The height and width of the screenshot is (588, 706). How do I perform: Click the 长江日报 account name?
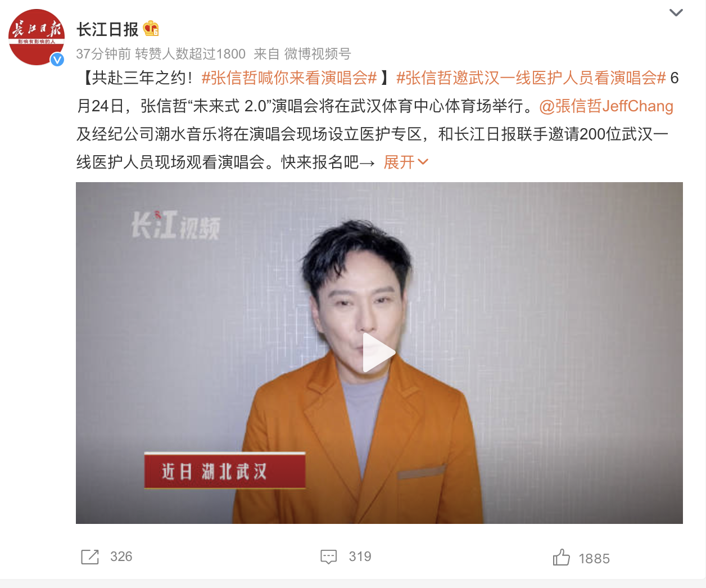(x=107, y=29)
